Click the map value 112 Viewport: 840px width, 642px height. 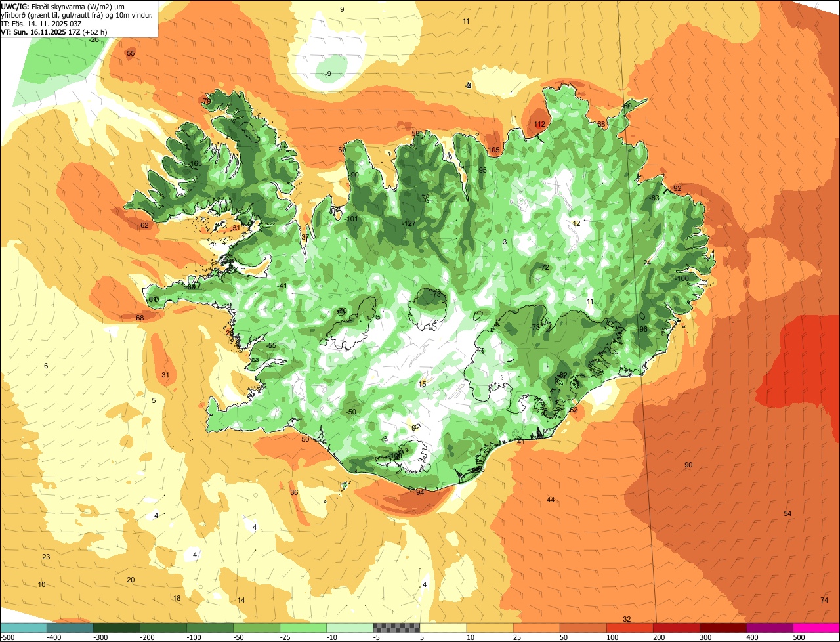[539, 124]
